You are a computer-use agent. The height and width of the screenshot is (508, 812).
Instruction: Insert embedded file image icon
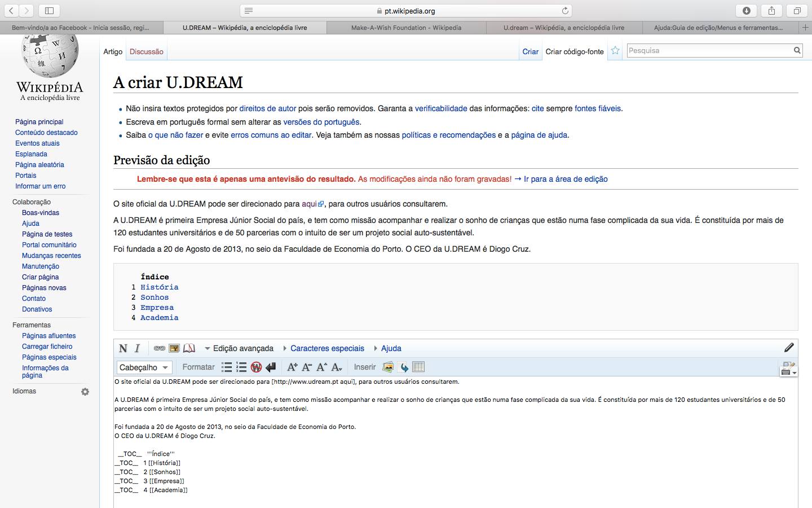click(x=174, y=348)
